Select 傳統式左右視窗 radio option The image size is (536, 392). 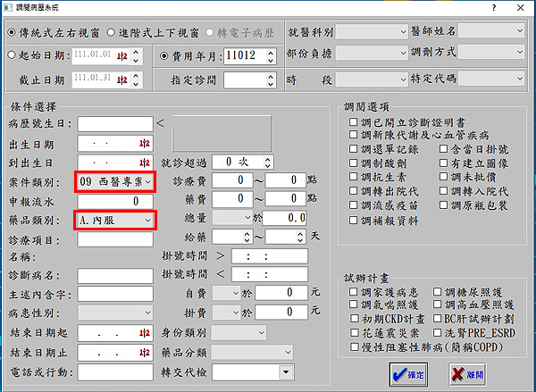(10, 32)
